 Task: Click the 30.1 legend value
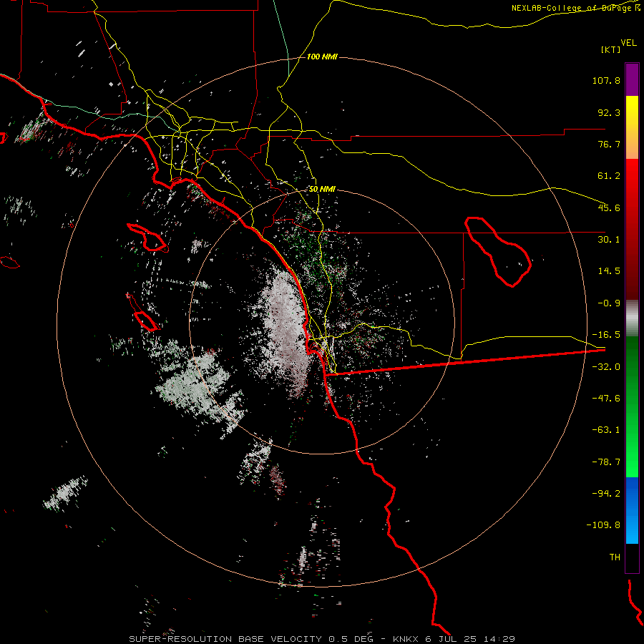(609, 240)
